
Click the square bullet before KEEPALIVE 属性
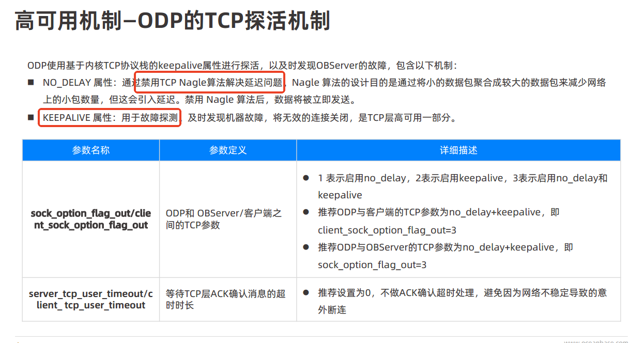click(31, 118)
